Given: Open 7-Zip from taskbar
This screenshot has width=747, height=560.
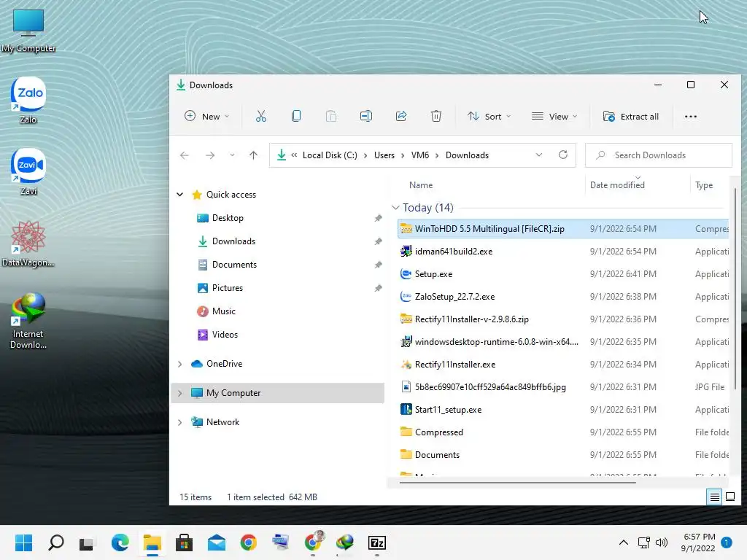Looking at the screenshot, I should (x=377, y=542).
